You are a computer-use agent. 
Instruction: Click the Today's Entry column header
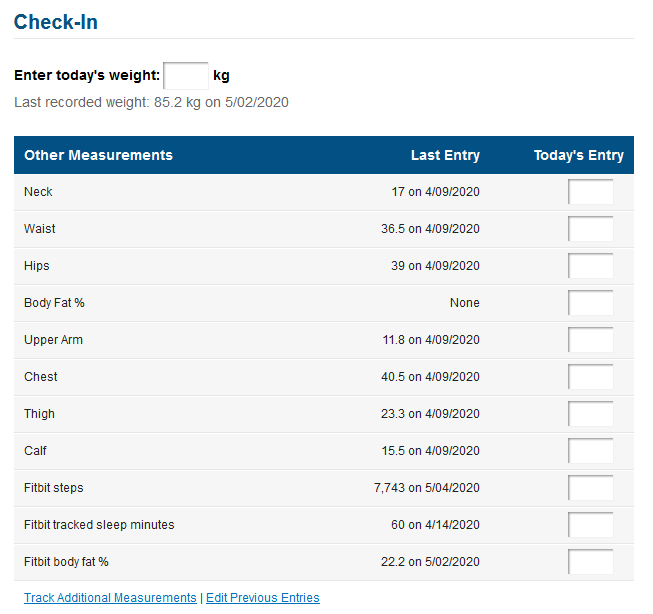point(579,155)
